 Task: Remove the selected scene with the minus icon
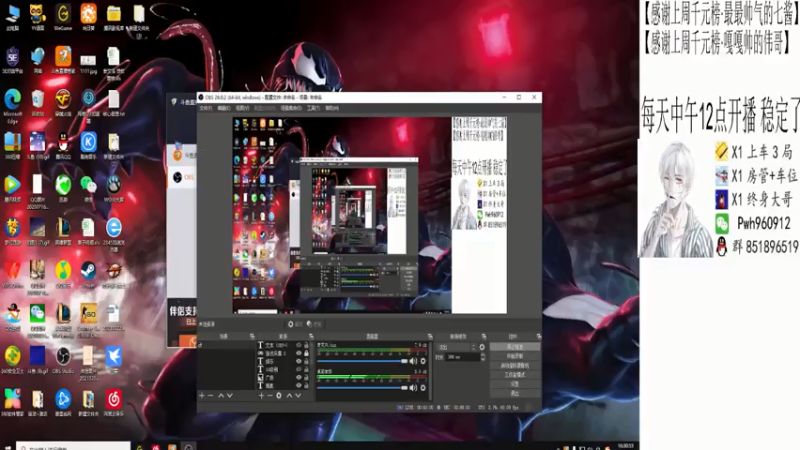pyautogui.click(x=211, y=395)
